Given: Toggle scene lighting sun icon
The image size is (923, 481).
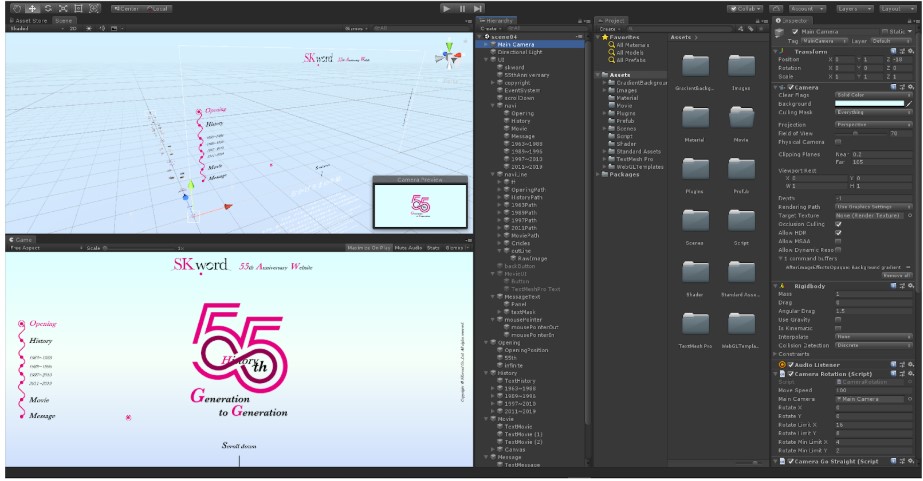Looking at the screenshot, I should [x=89, y=28].
